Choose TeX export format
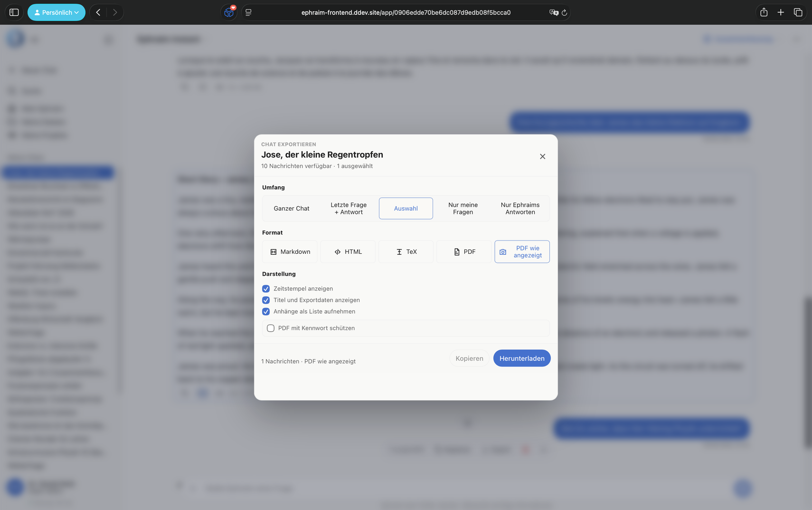The image size is (812, 510). click(406, 251)
